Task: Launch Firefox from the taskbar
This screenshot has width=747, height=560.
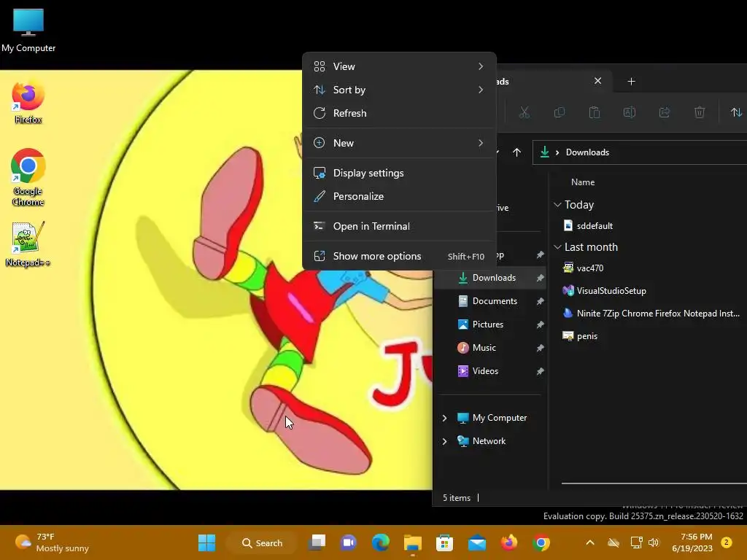Action: [x=508, y=542]
